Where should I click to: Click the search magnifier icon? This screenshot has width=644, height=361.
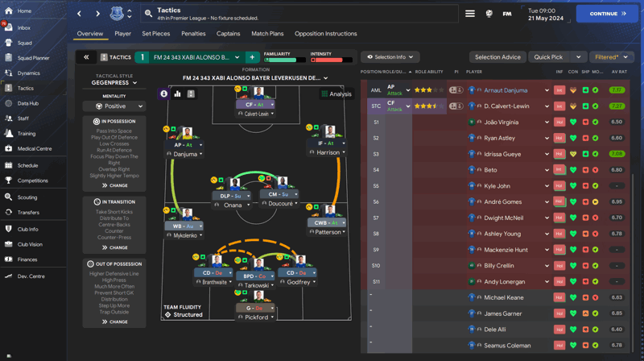[x=148, y=14]
